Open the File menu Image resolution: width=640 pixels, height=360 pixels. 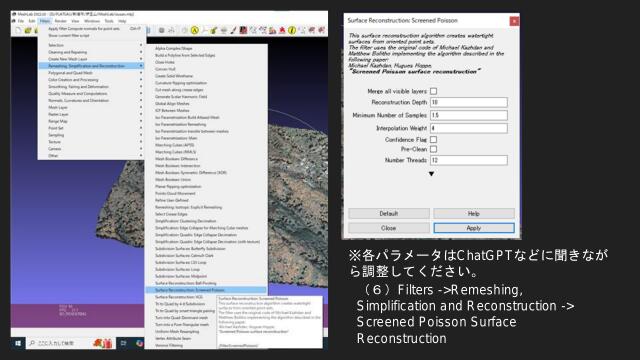click(21, 21)
